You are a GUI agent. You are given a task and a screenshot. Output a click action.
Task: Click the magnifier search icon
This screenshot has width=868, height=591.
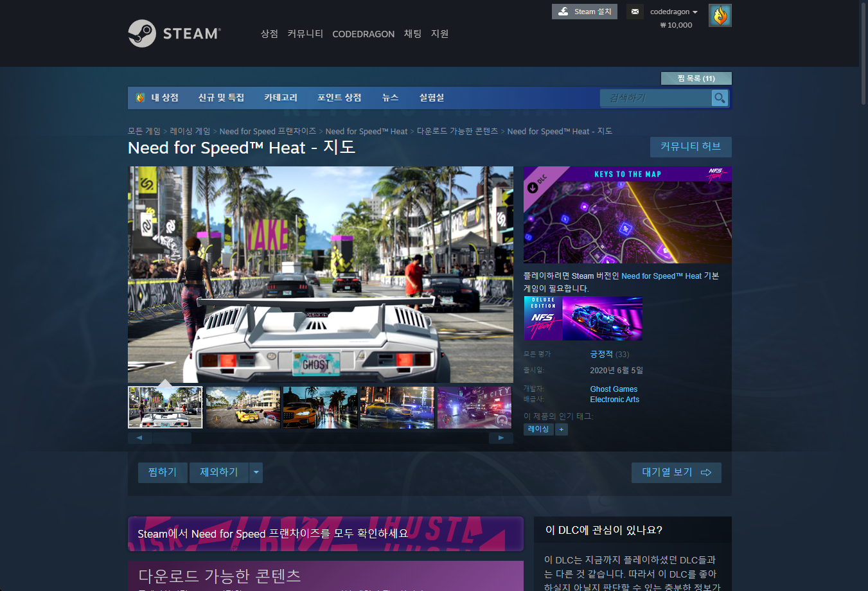coord(720,98)
